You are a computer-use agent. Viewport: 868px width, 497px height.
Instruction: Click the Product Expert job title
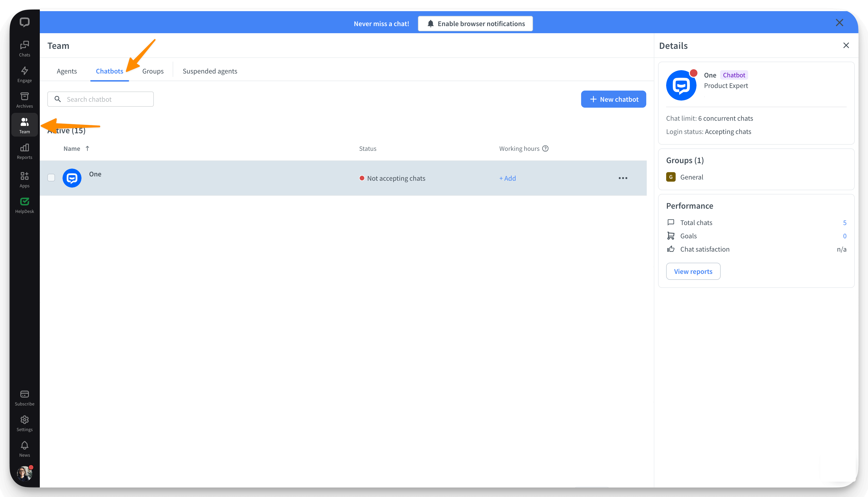click(726, 86)
